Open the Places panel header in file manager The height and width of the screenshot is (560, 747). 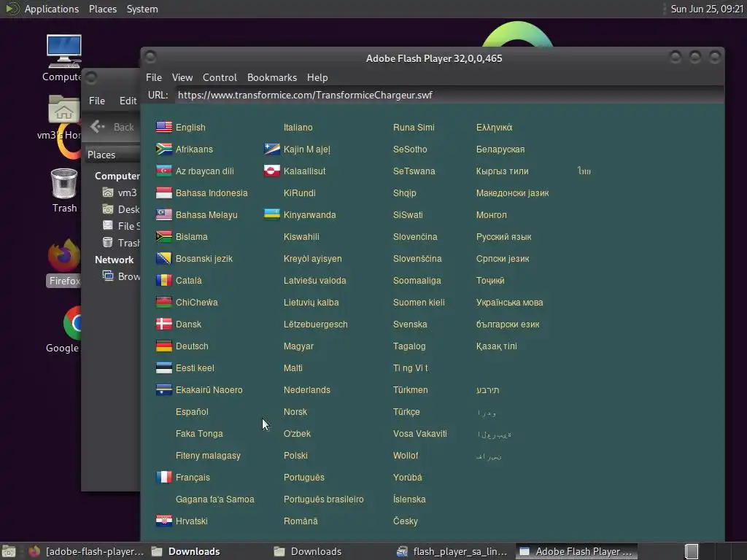112,155
